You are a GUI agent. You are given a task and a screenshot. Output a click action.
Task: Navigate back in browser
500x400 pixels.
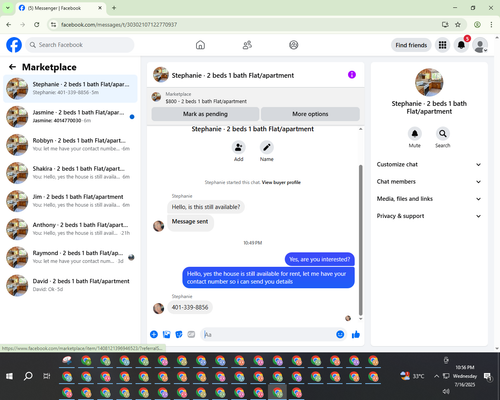(x=9, y=24)
